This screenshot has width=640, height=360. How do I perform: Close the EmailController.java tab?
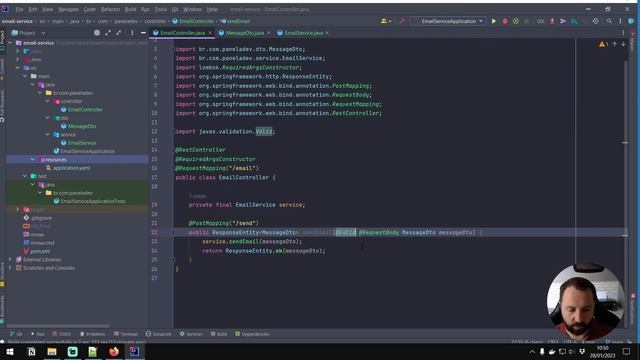point(210,33)
